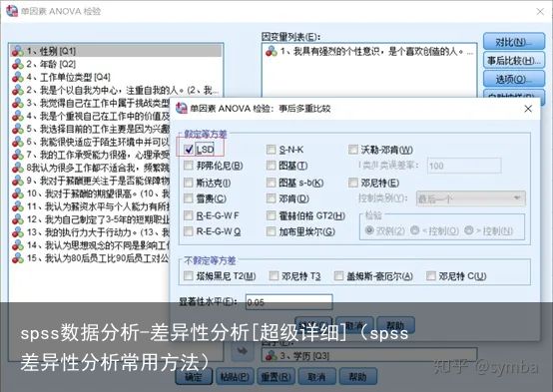Viewport: 553px width, 392px height.
Task: Click the 对比(N) button
Action: coord(514,42)
